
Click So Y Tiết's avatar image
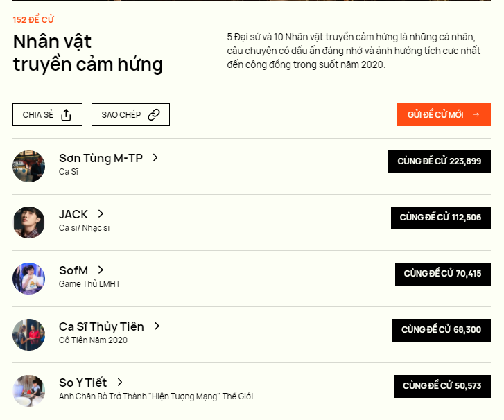click(x=28, y=391)
